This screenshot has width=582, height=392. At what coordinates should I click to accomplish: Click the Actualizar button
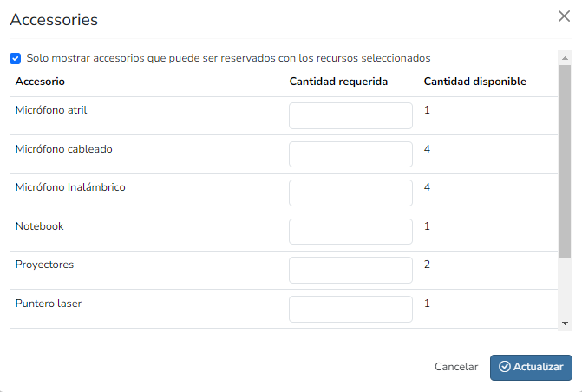pos(531,367)
